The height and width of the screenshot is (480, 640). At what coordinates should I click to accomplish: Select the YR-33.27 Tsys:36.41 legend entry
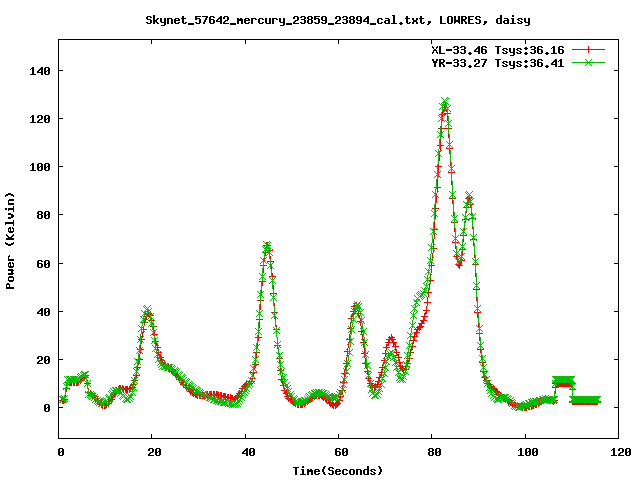pyautogui.click(x=498, y=63)
